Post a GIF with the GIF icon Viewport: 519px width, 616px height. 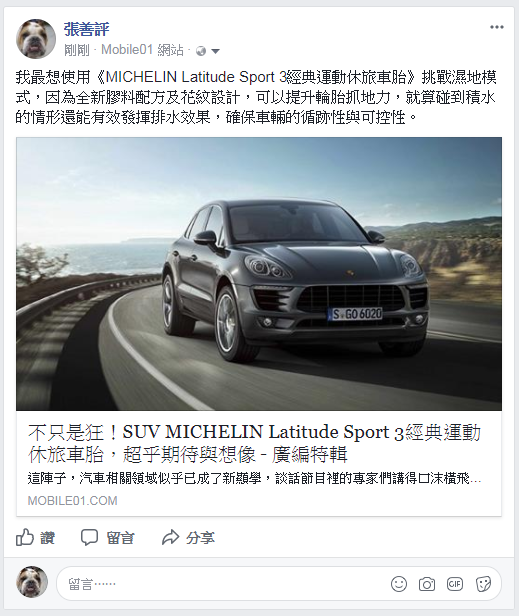[x=455, y=584]
